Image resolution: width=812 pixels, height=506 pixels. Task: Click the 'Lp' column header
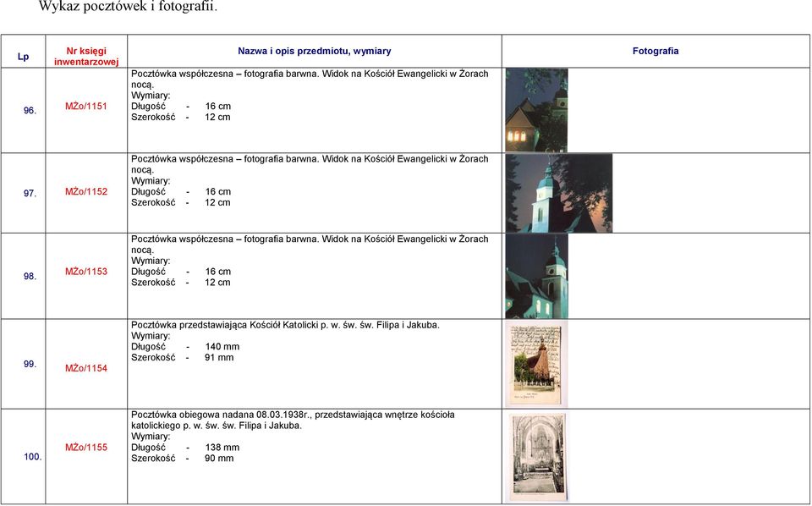24,57
